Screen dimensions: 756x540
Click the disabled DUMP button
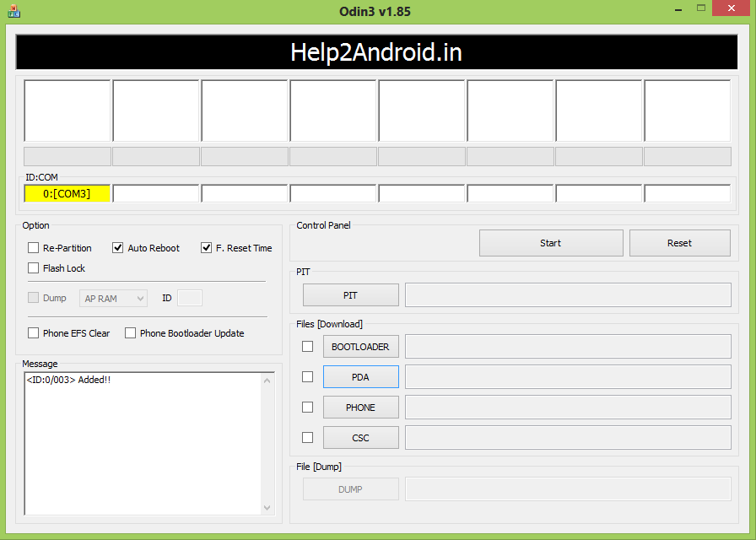tap(350, 489)
